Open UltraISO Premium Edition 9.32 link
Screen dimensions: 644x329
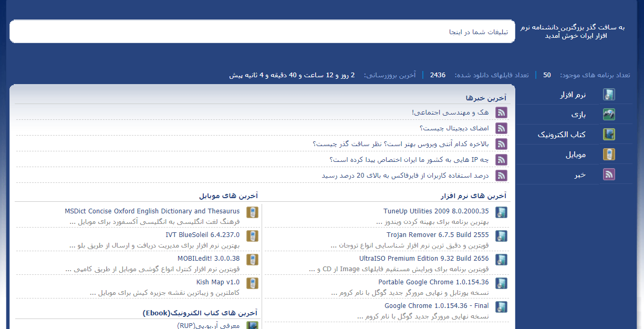(x=424, y=259)
